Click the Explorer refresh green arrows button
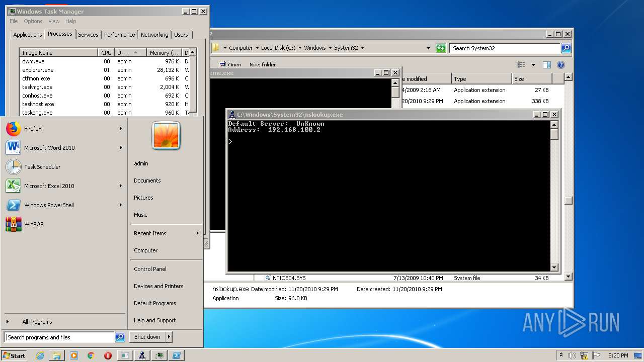This screenshot has height=362, width=644. (x=441, y=48)
